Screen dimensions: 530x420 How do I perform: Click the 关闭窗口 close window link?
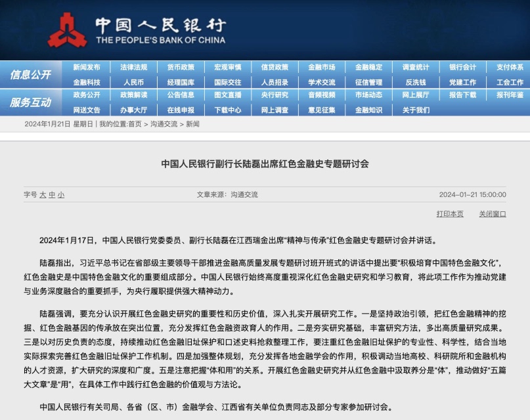click(x=493, y=214)
